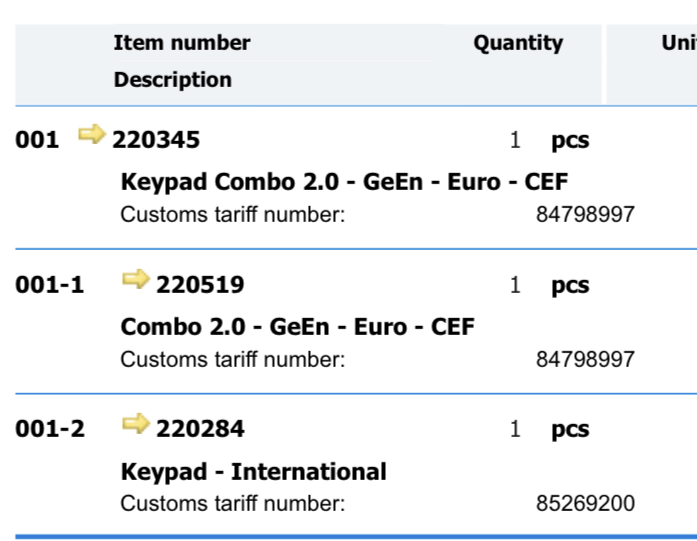Screen dimensions: 697x541
Task: Click Customs tariff number label under Keypad - International
Action: [232, 504]
